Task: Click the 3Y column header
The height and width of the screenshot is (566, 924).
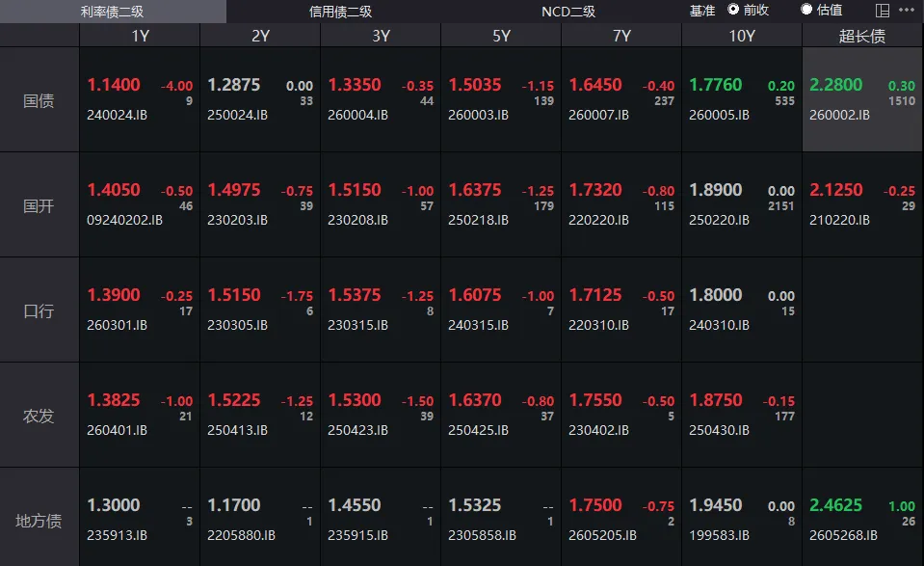Action: coord(381,36)
